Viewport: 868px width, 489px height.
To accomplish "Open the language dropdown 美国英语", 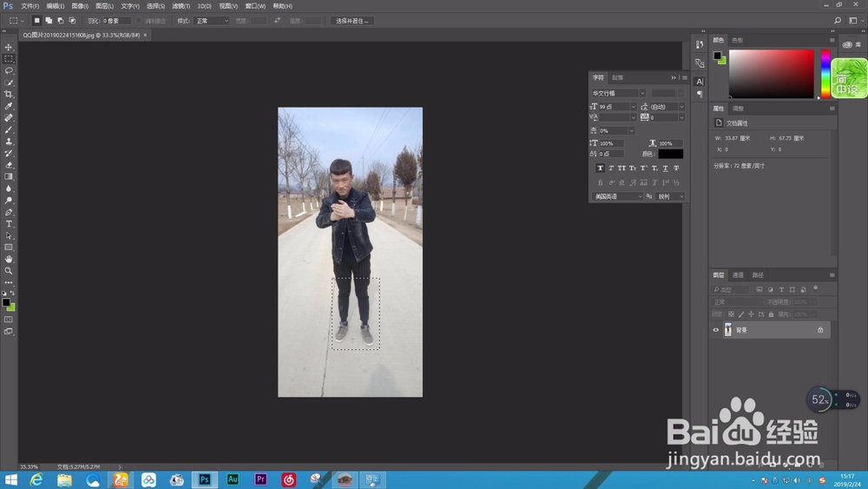I will (618, 196).
